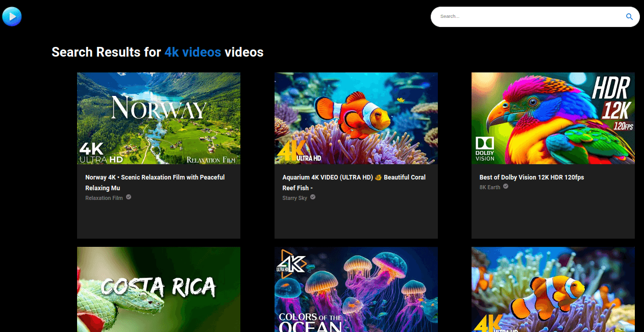Viewport: 644px width, 332px height.
Task: Click the blue play logo icon
Action: point(12,17)
